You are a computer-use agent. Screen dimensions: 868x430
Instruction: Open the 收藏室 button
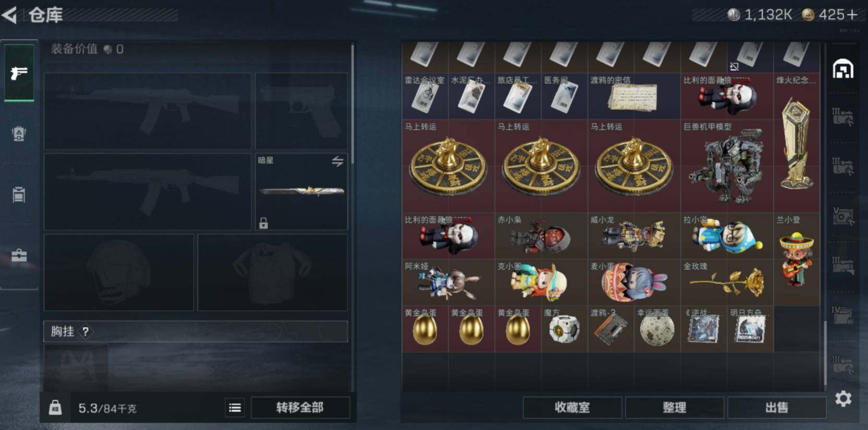[x=572, y=408]
